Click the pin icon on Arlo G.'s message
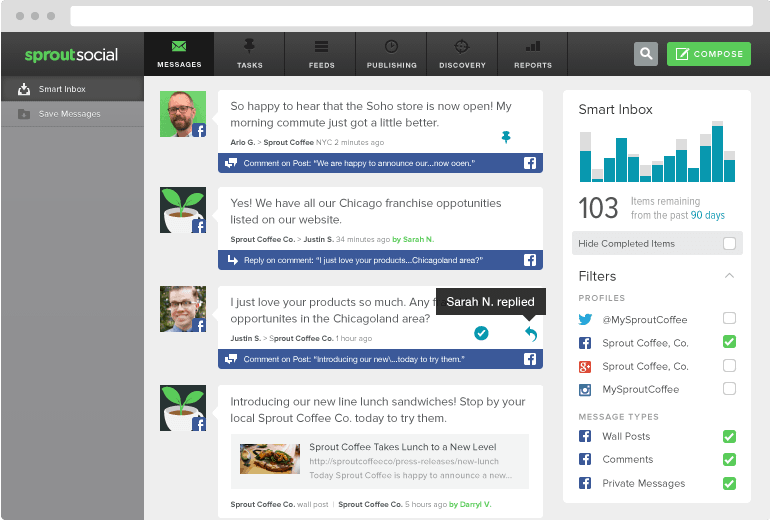This screenshot has height=520, width=770. point(506,137)
